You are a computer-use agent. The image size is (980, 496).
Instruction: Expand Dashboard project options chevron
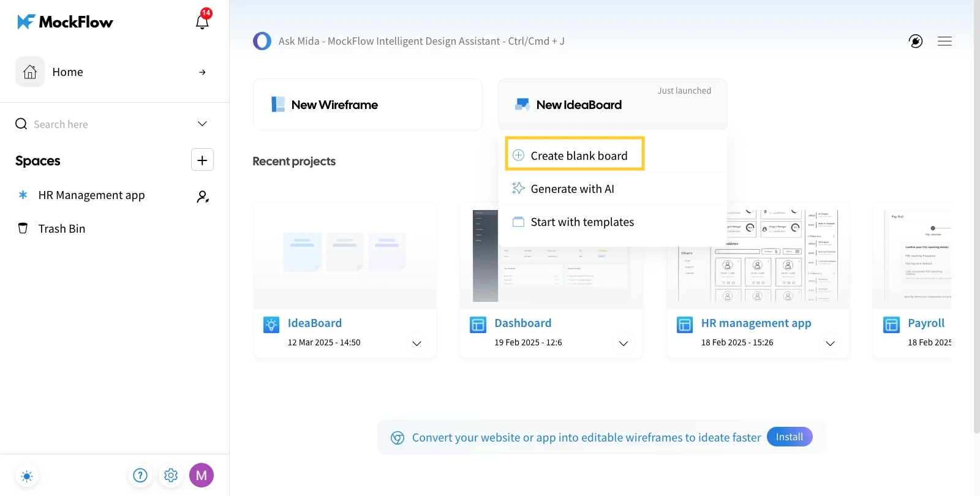(624, 344)
